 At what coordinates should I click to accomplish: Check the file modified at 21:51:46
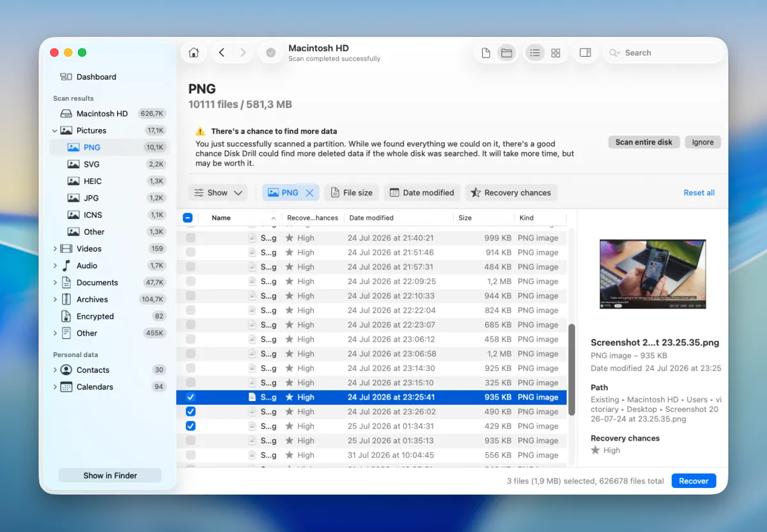click(190, 252)
